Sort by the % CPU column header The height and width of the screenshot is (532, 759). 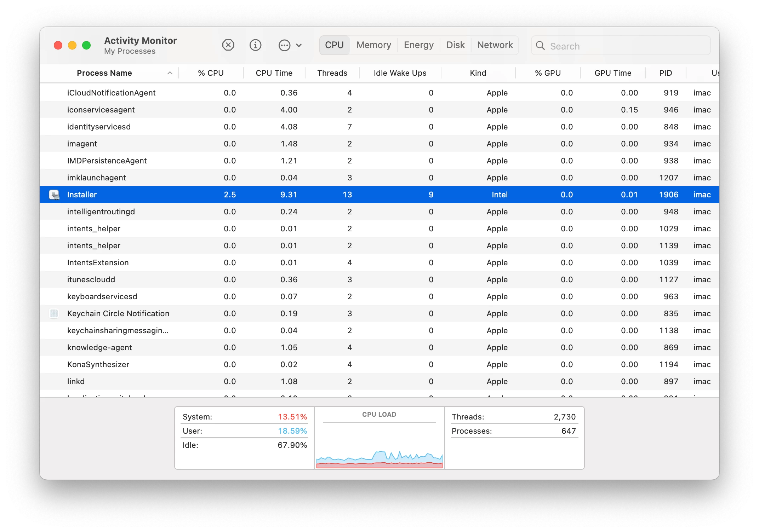tap(211, 73)
